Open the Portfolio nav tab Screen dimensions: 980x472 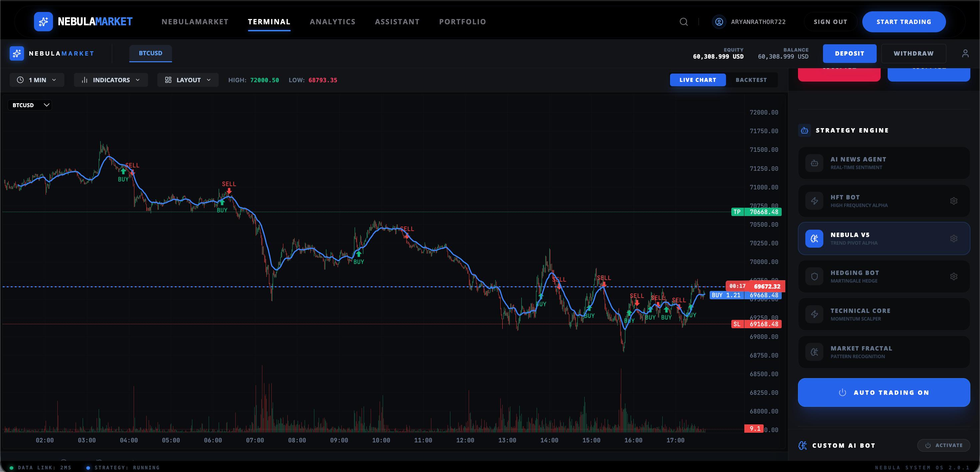[462, 22]
